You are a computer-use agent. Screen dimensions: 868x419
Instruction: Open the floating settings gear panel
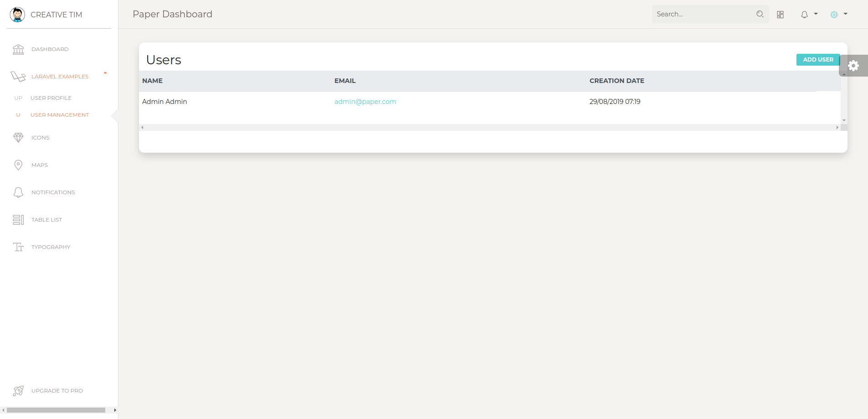[853, 66]
